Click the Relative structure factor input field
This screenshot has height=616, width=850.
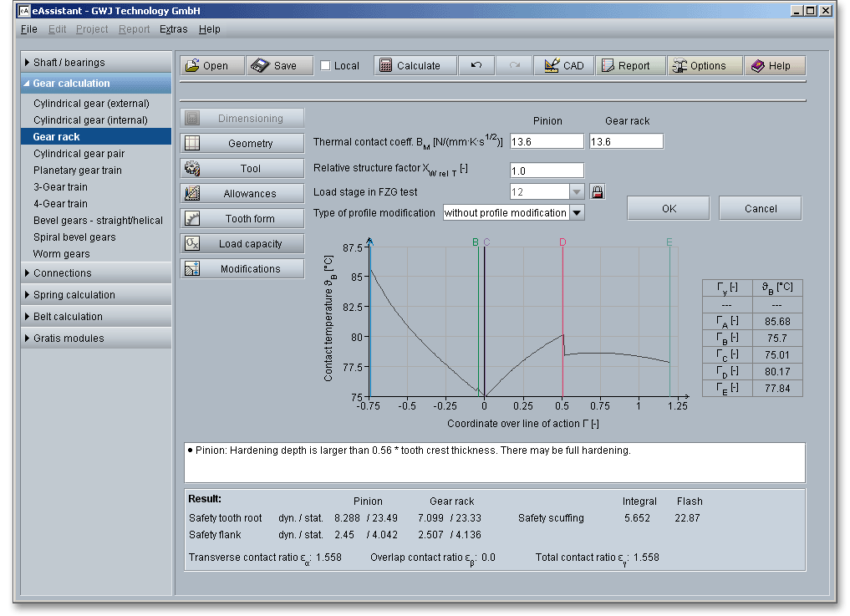pos(547,171)
